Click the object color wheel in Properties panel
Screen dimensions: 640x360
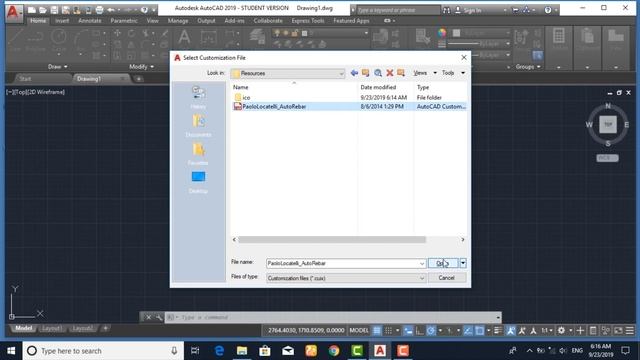[442, 33]
